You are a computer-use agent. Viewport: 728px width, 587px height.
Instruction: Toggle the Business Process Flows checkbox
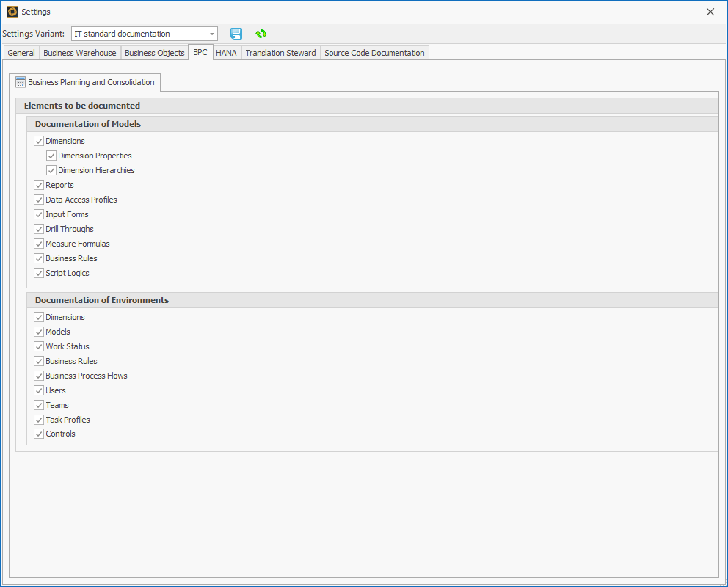point(38,376)
